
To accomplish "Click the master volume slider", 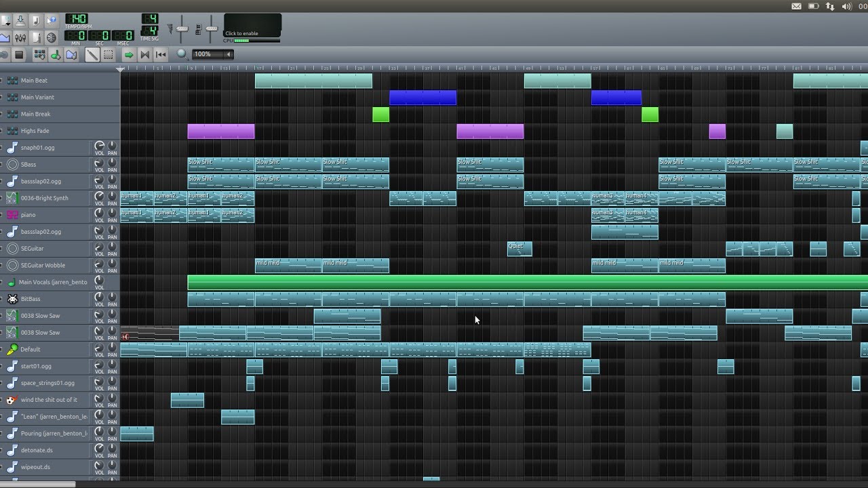I will pos(182,28).
